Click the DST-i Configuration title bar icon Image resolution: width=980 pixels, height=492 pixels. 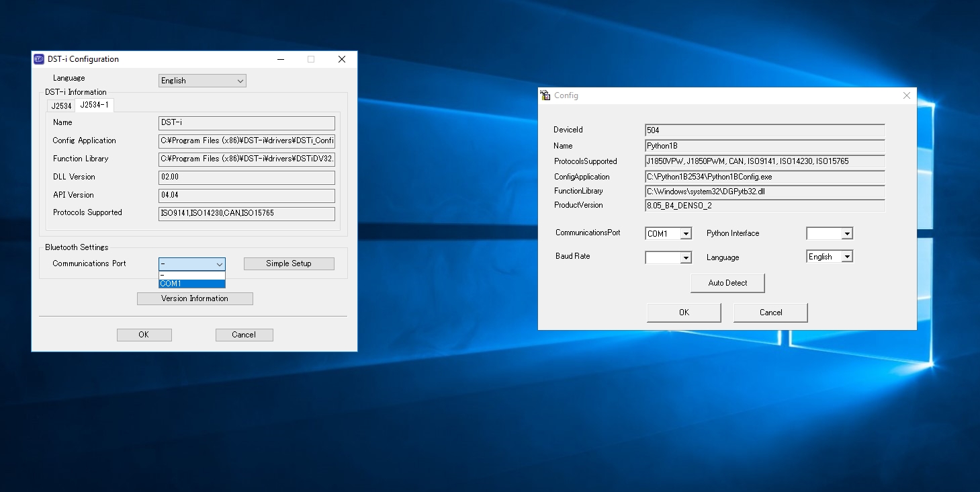(39, 59)
